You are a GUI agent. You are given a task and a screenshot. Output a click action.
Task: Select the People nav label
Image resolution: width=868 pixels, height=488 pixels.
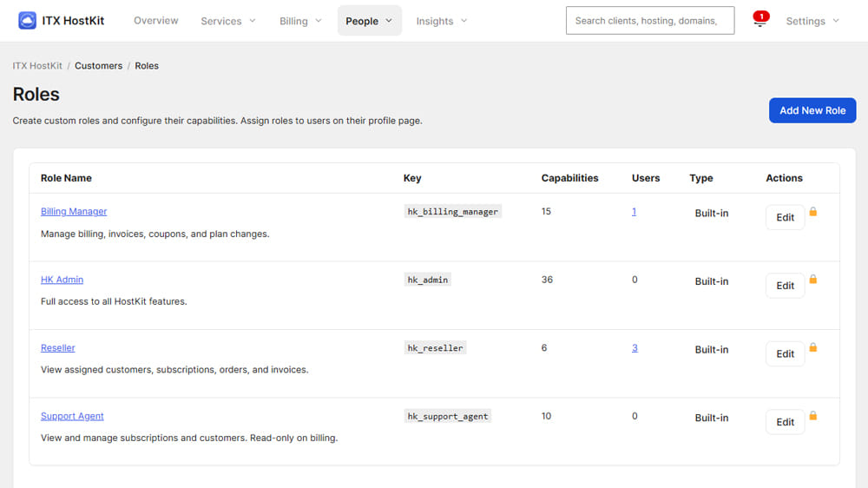[x=362, y=21]
